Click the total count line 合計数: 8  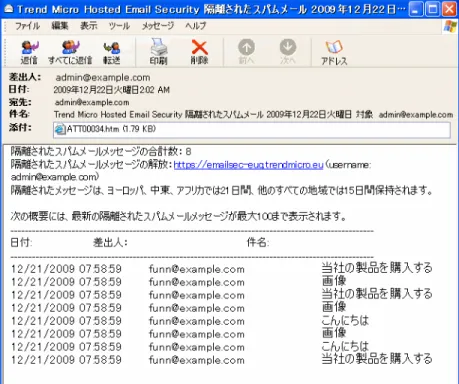(x=101, y=152)
